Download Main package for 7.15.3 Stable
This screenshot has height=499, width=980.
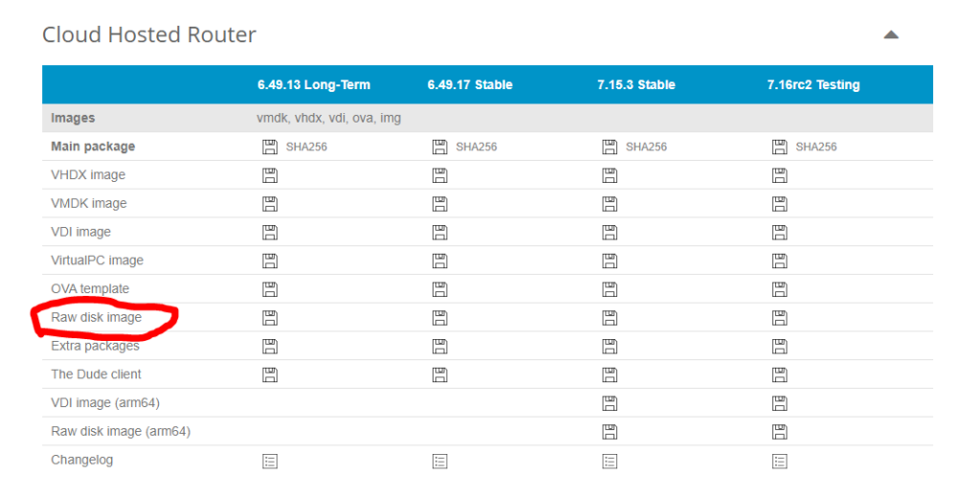click(610, 147)
